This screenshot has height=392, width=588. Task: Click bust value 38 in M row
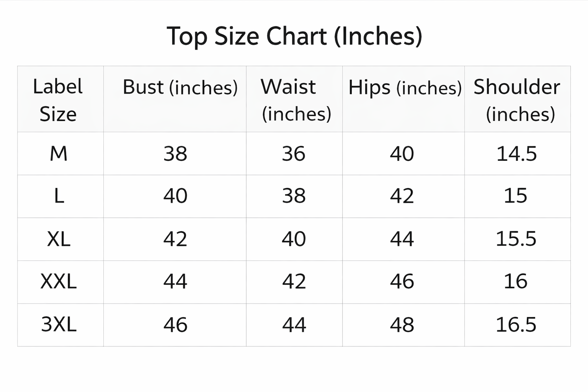click(175, 154)
